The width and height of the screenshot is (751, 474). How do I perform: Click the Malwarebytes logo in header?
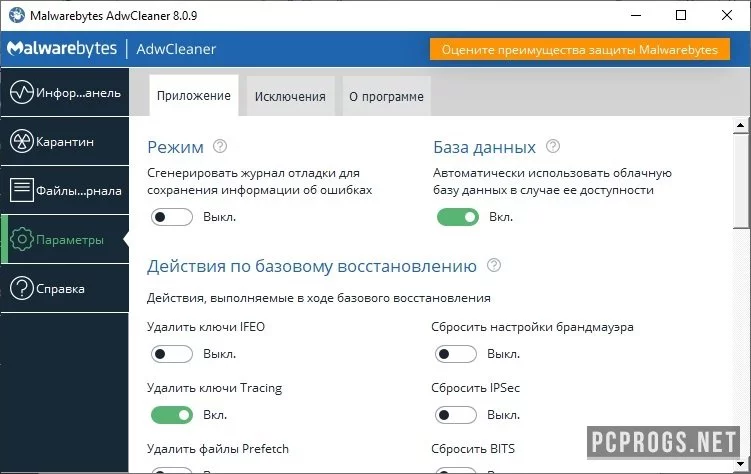[x=62, y=48]
